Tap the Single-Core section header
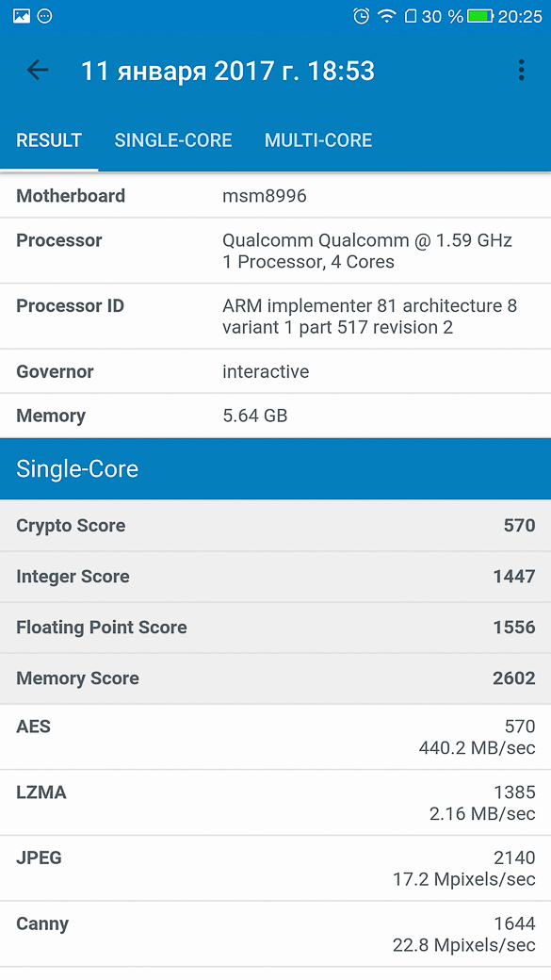This screenshot has width=551, height=980. tap(275, 468)
